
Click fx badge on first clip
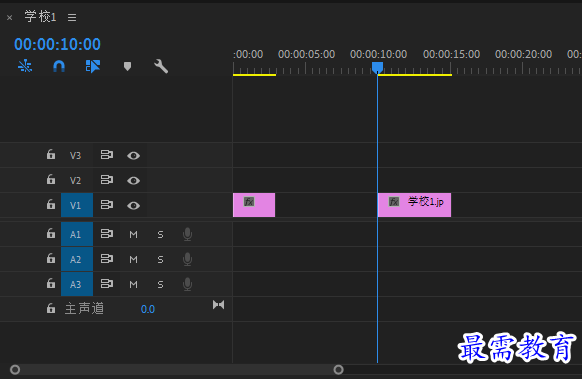click(x=249, y=202)
